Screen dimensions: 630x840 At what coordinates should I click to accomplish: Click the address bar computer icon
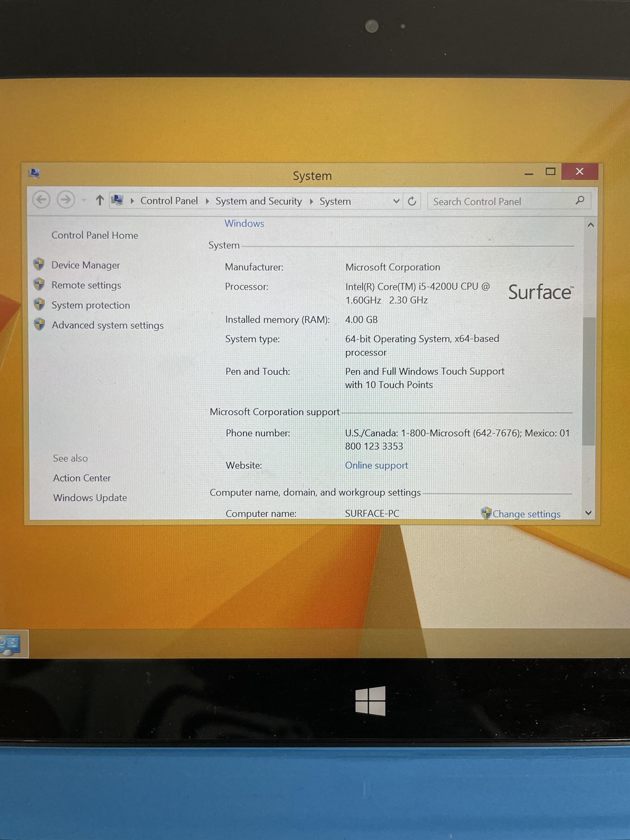[x=118, y=200]
